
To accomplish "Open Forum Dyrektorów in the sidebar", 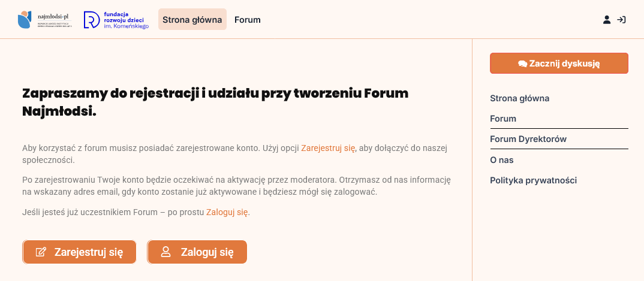I will click(x=528, y=139).
